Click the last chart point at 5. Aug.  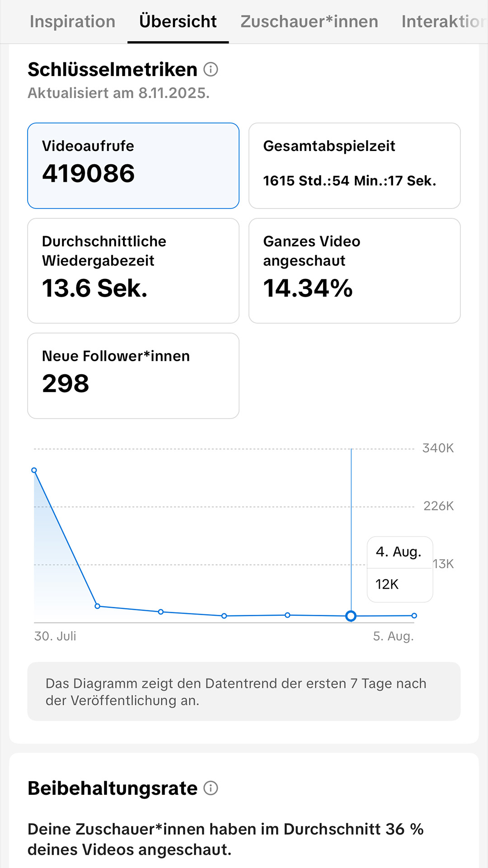414,615
